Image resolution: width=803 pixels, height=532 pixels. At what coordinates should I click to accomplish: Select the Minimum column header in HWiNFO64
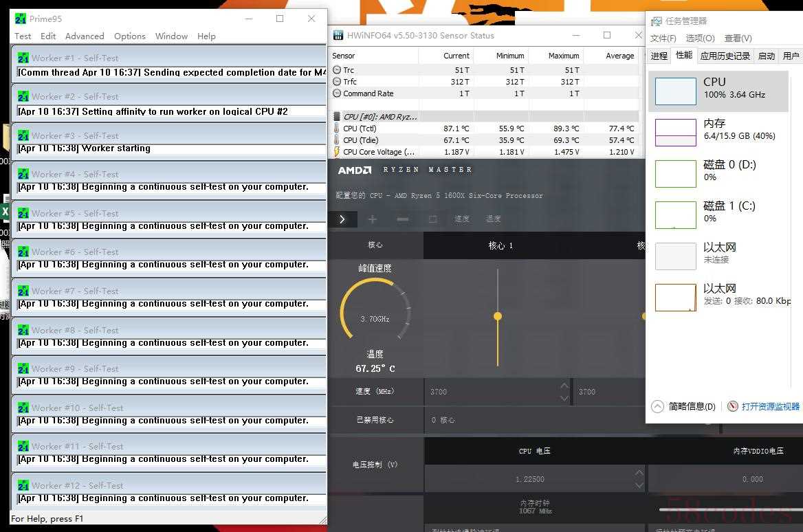[510, 56]
